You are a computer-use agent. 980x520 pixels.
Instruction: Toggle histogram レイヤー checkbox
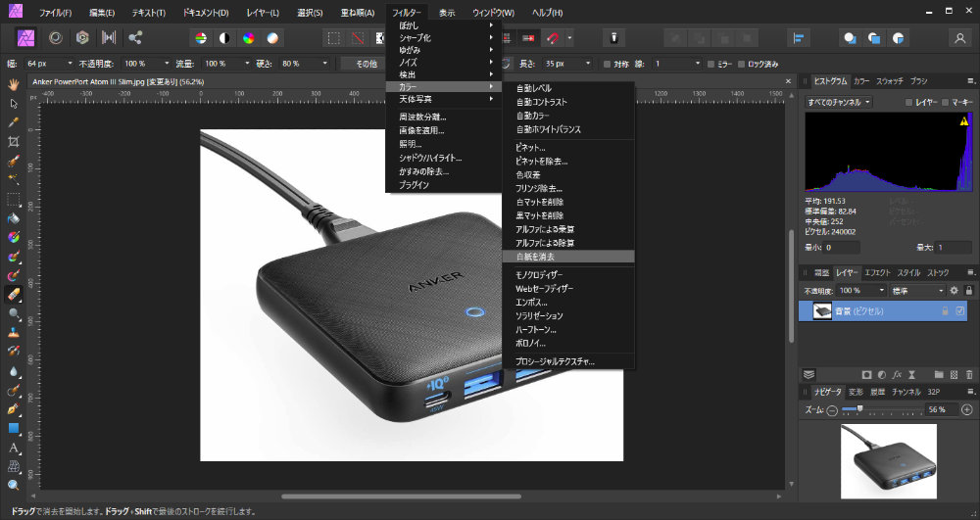pyautogui.click(x=908, y=103)
